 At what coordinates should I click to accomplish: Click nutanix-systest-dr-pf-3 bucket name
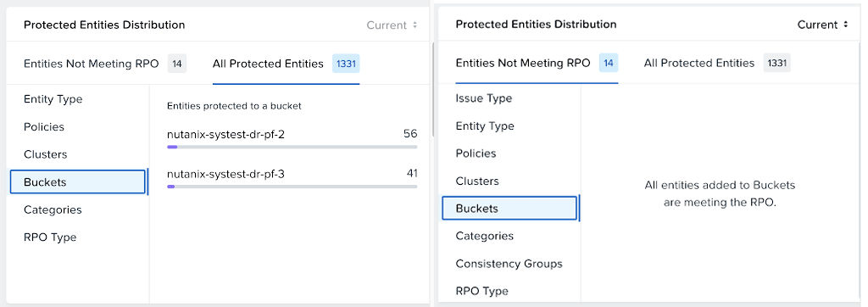pyautogui.click(x=225, y=174)
